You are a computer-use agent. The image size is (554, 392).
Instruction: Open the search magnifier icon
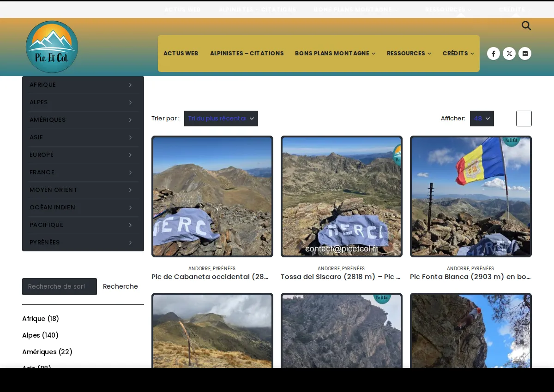click(526, 26)
